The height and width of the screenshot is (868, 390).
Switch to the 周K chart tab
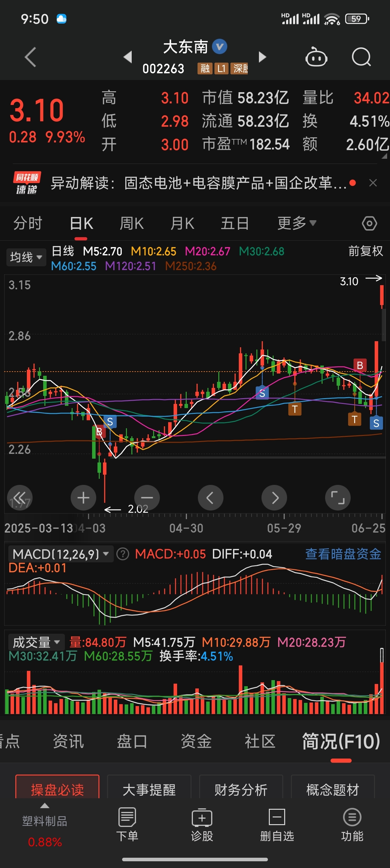point(132,223)
